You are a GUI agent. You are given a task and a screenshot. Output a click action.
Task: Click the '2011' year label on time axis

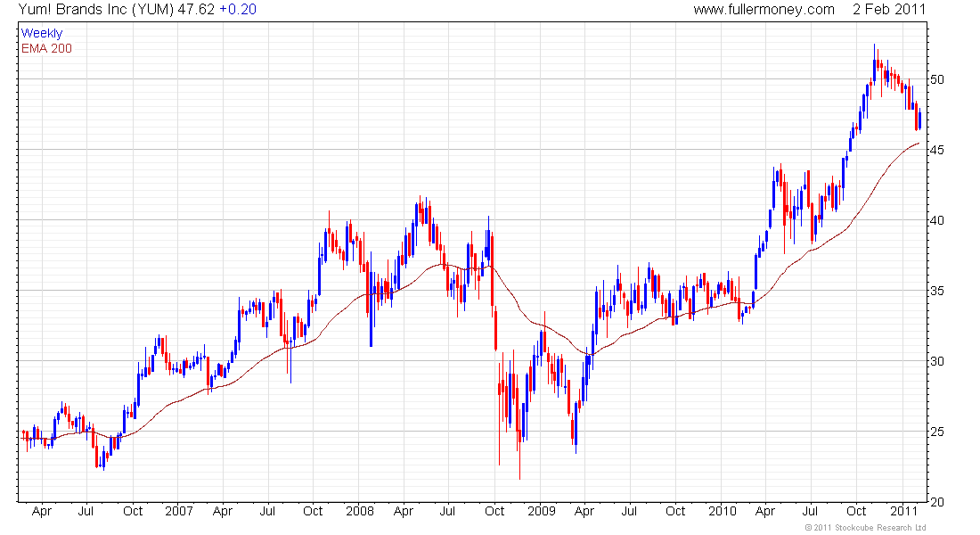903,511
